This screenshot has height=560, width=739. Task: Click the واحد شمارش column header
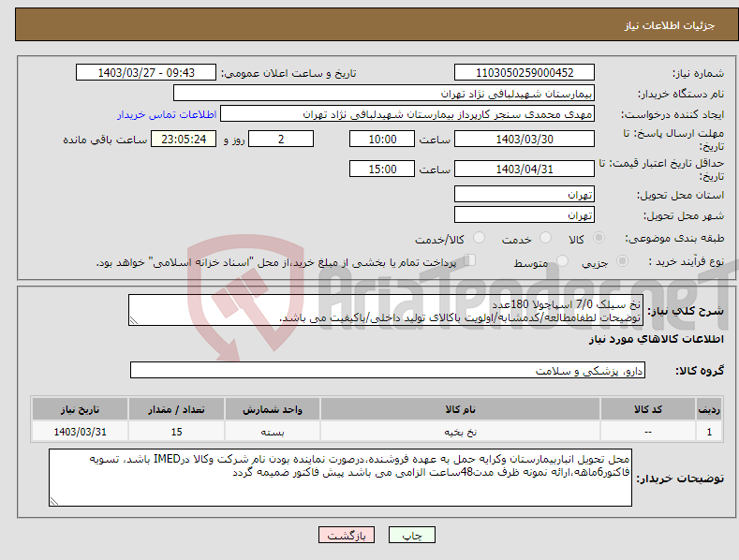click(x=273, y=409)
